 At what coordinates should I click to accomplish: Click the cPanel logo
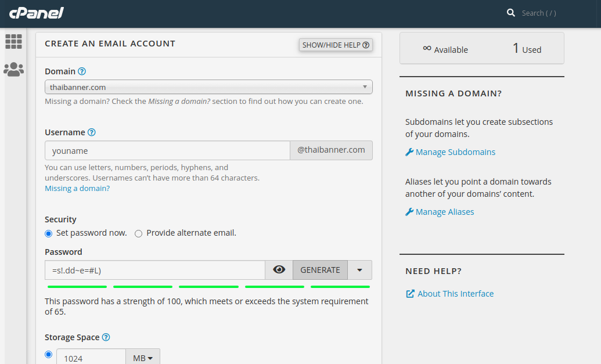coord(36,13)
